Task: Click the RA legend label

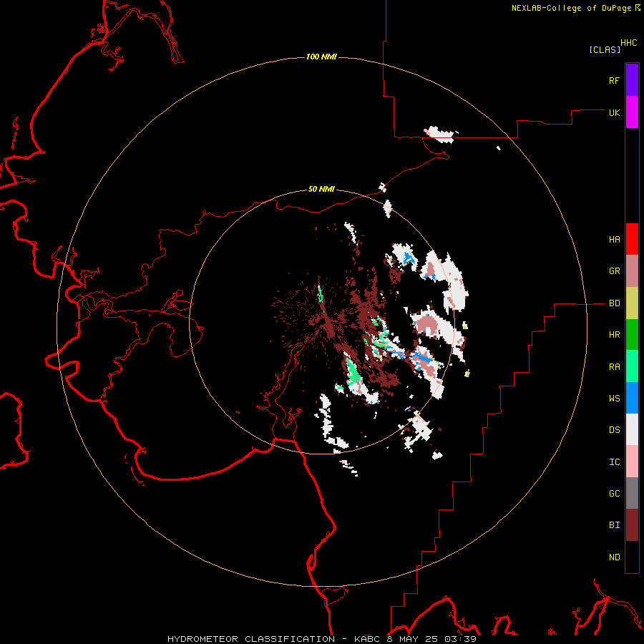Action: [x=614, y=366]
